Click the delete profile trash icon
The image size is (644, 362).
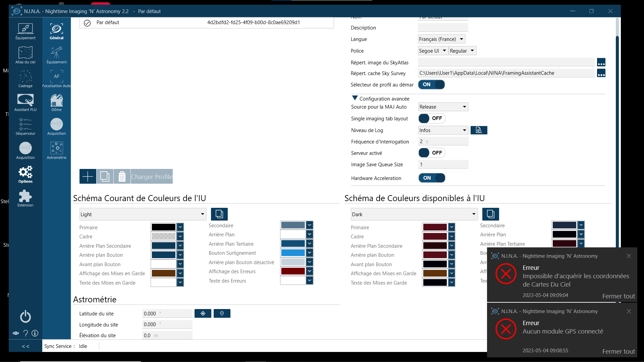pyautogui.click(x=122, y=176)
